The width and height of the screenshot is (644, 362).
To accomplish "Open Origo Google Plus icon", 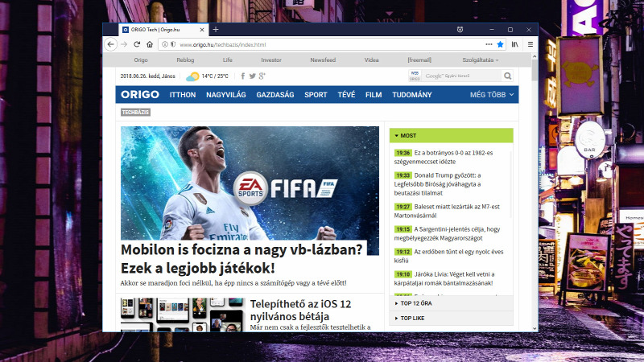I will [262, 76].
